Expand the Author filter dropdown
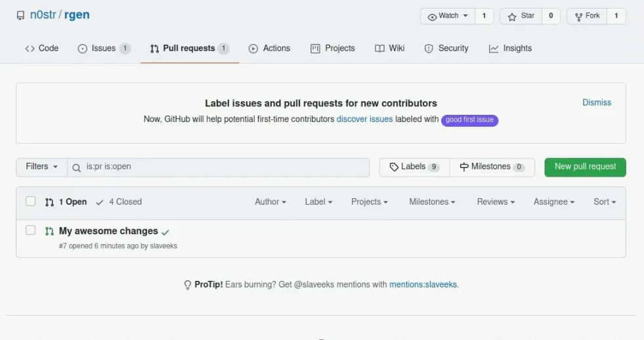The image size is (644, 340). [270, 202]
